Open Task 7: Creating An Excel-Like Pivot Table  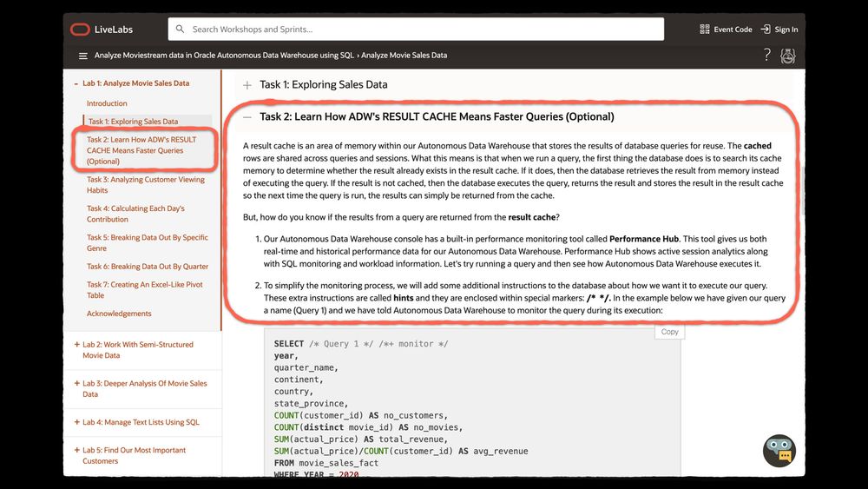click(144, 289)
